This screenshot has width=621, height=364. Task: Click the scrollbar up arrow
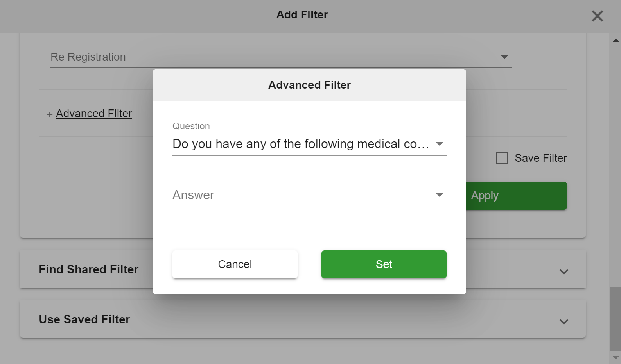point(616,40)
